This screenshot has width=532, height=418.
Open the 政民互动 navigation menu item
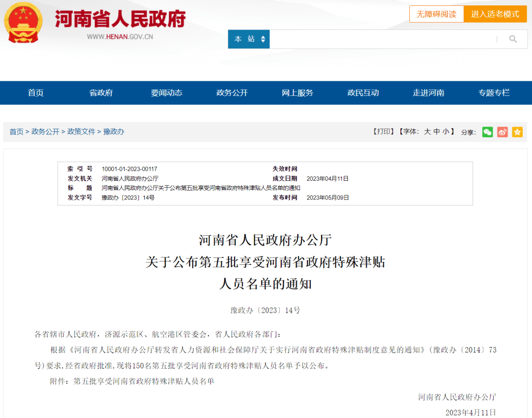363,93
